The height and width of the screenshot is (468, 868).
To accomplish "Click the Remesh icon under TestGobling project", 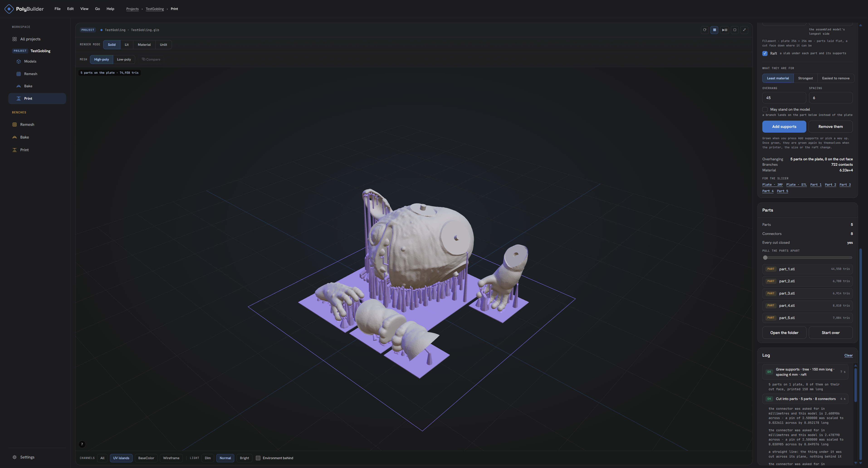I will [19, 74].
